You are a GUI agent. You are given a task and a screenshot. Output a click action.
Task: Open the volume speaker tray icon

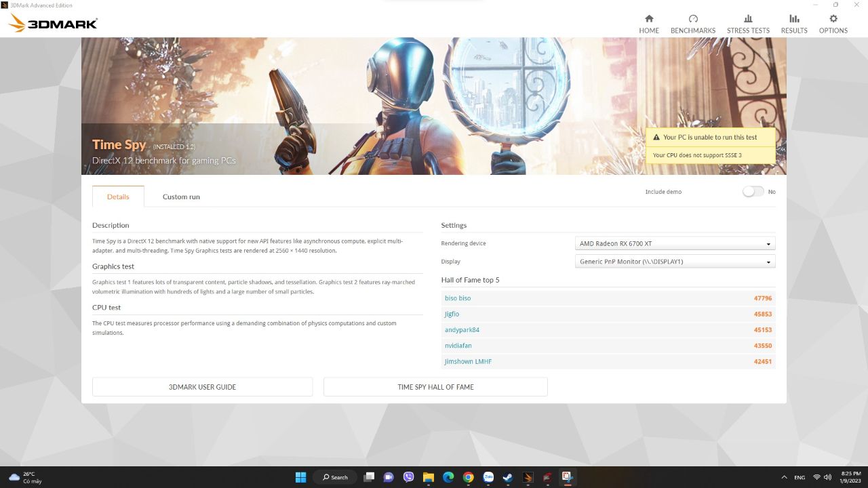click(827, 477)
